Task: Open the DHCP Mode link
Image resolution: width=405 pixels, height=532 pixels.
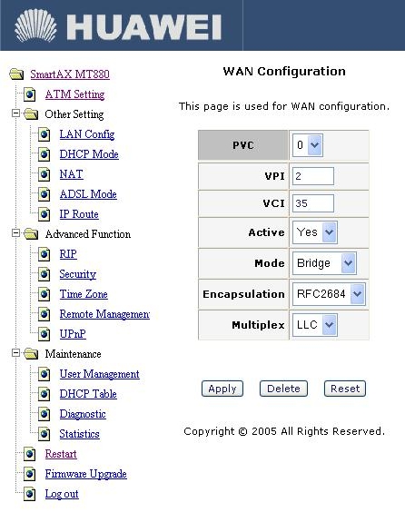Action: tap(89, 154)
